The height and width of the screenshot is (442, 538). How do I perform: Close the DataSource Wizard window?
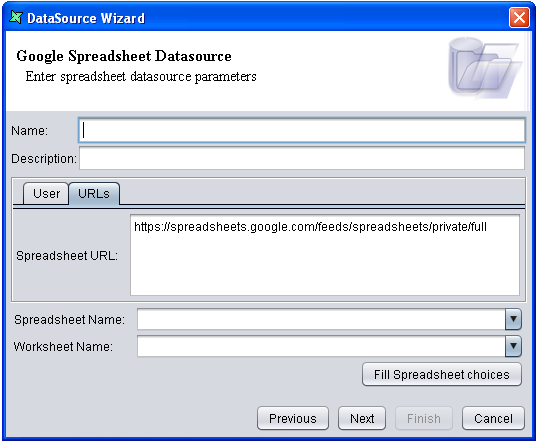(x=519, y=18)
